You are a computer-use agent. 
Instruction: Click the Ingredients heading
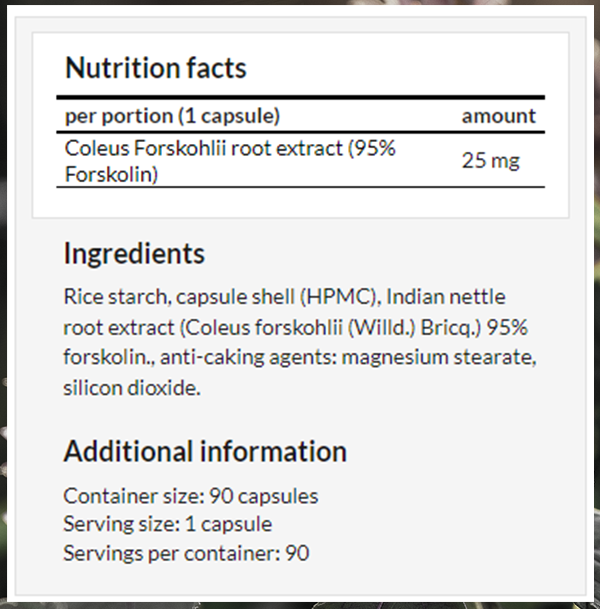click(x=134, y=253)
